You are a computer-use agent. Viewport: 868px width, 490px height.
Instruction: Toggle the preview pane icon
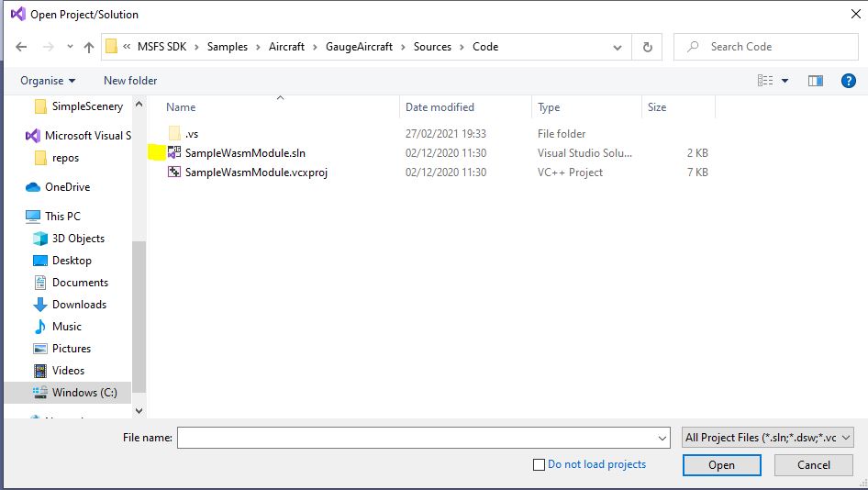pos(815,81)
